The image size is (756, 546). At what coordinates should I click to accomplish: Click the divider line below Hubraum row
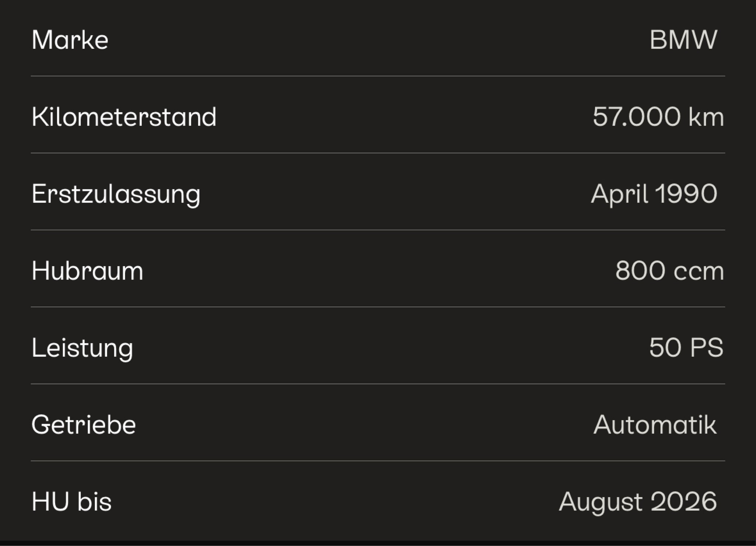[378, 307]
